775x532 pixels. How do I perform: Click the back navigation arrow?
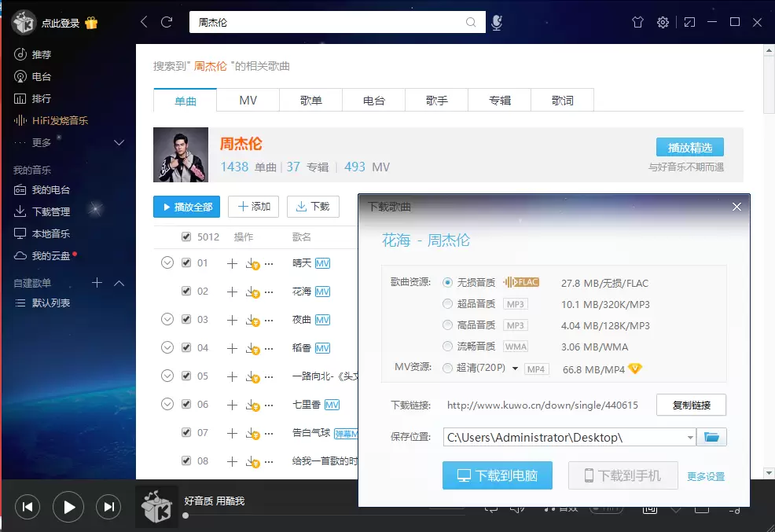[144, 22]
